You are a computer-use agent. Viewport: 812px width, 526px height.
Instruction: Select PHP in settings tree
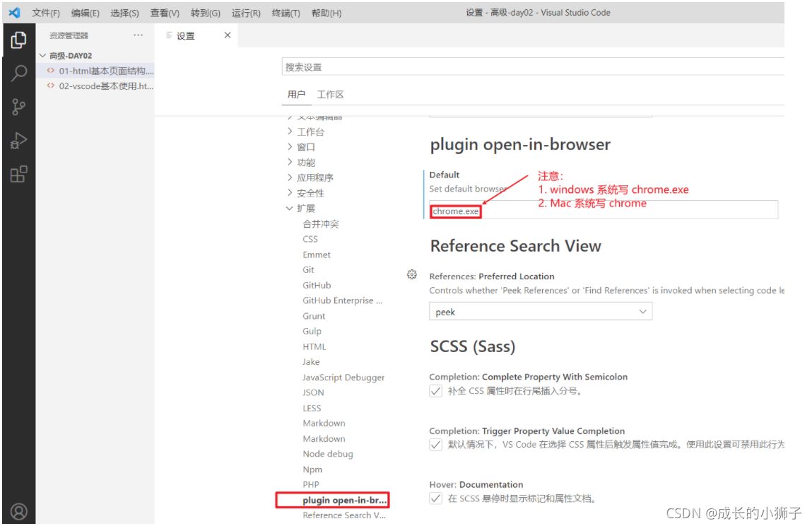pyautogui.click(x=311, y=484)
